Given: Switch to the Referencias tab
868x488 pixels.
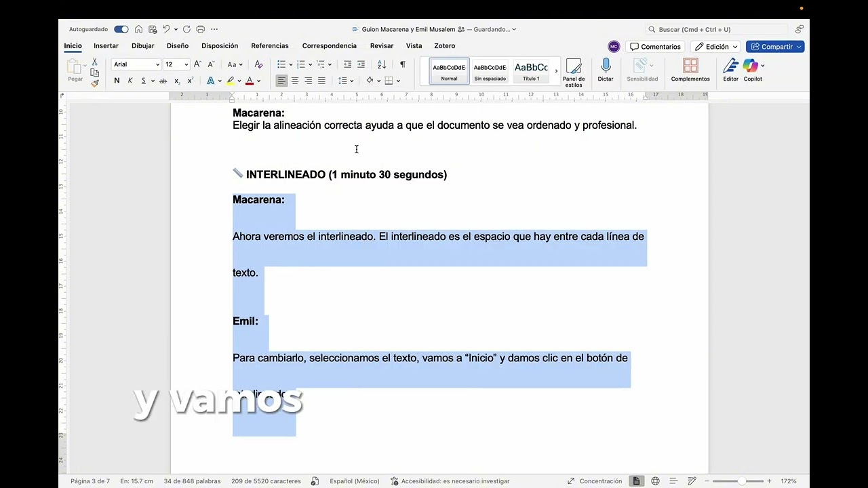Looking at the screenshot, I should click(x=270, y=46).
